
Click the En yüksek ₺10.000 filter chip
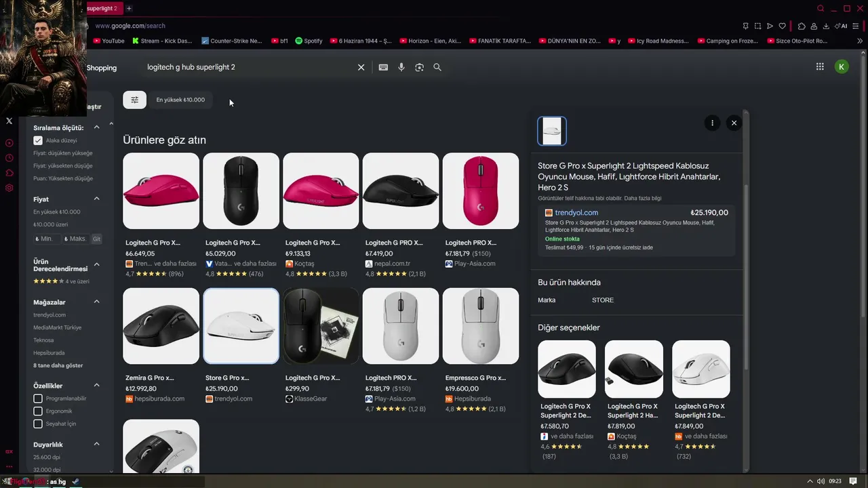pos(180,100)
